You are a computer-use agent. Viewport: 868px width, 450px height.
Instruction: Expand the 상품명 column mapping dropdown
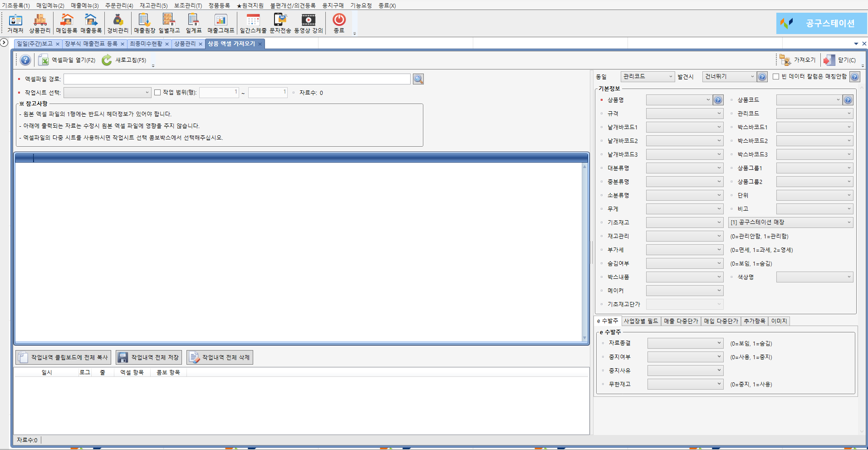click(x=708, y=100)
